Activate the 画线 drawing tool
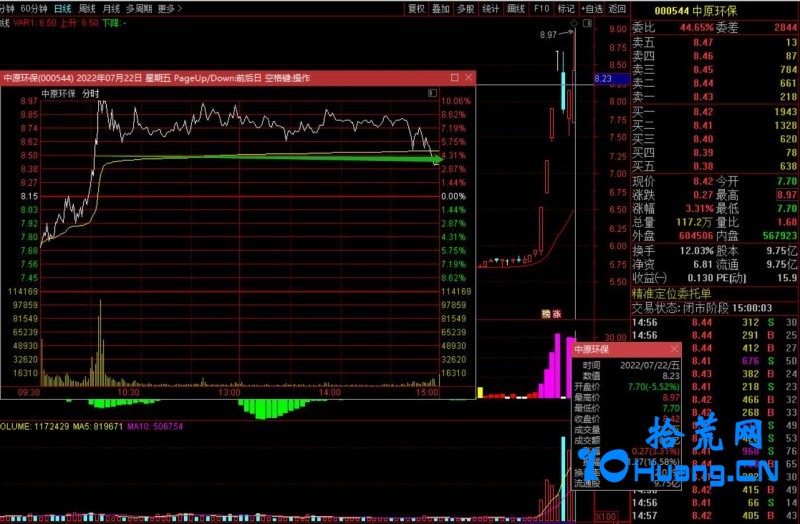The width and height of the screenshot is (800, 524). 516,9
